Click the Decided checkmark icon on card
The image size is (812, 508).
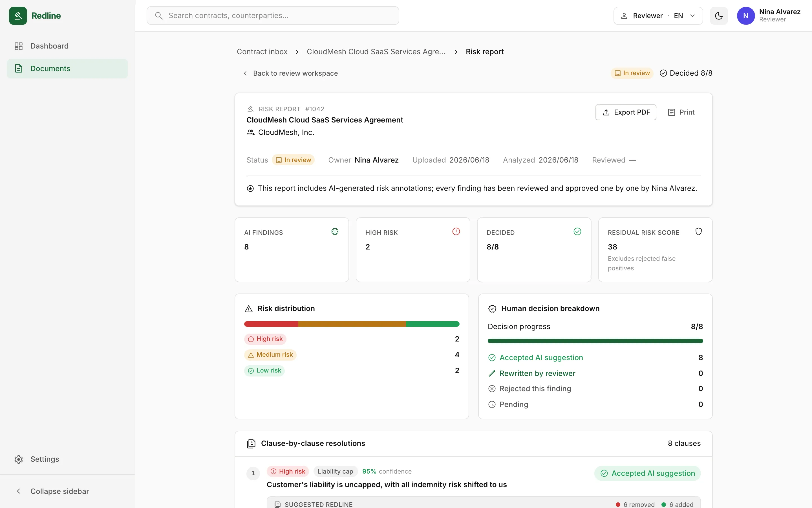[577, 231]
